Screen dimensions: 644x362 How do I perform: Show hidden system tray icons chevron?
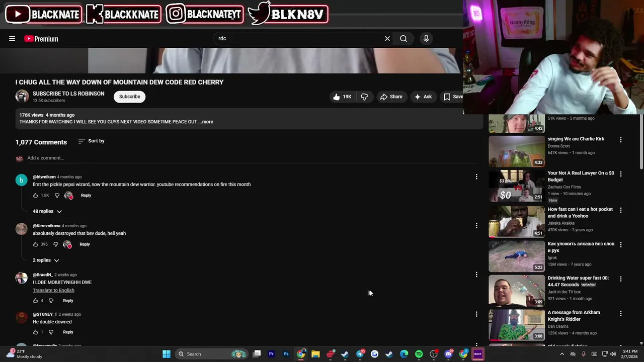[x=562, y=354]
